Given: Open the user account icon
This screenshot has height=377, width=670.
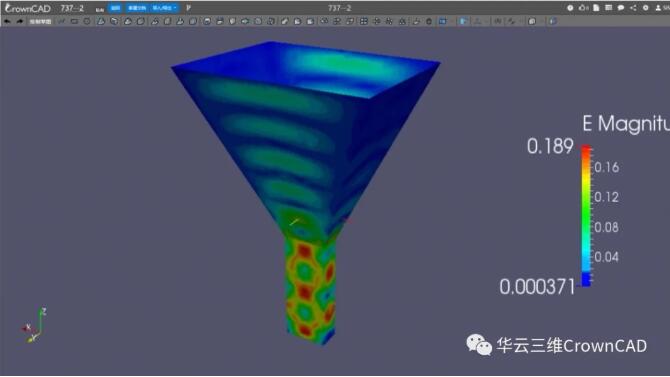Looking at the screenshot, I should coord(658,8).
